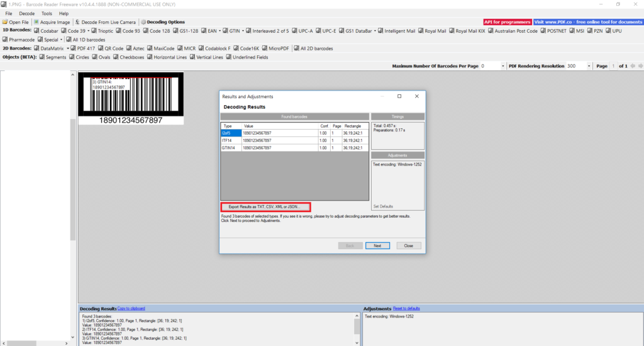Click Next in Results dialog
Viewport: 644px width, 346px height.
(x=377, y=246)
